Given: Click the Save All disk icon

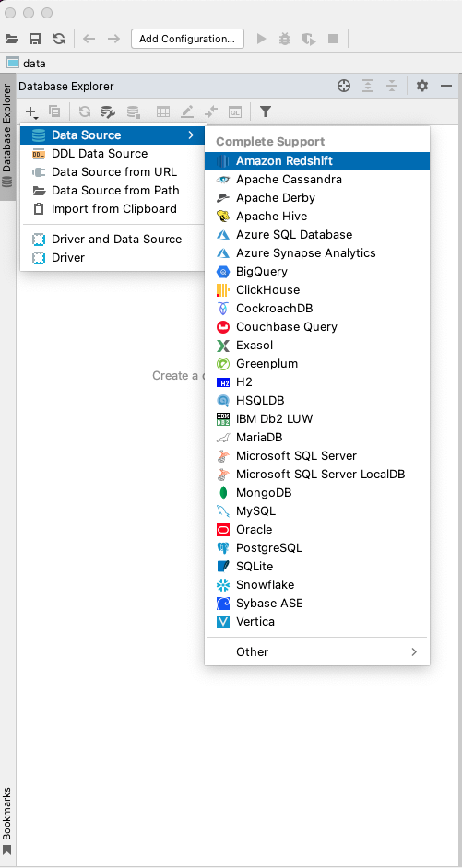Looking at the screenshot, I should click(x=35, y=39).
